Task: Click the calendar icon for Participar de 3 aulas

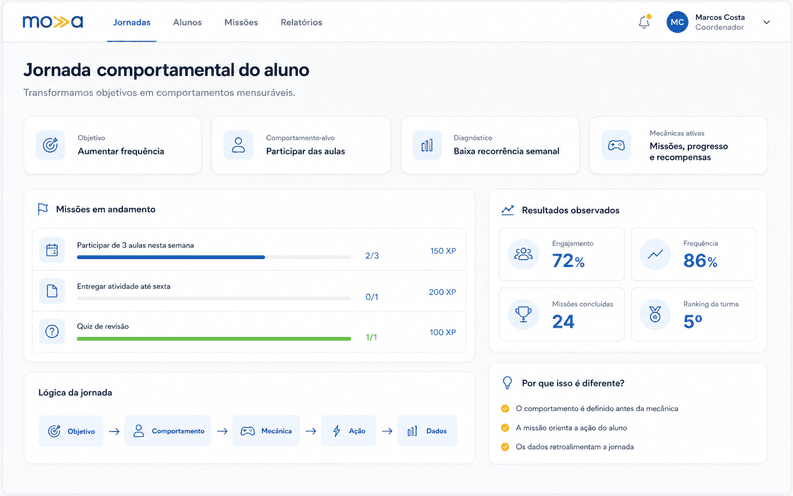Action: (x=52, y=250)
